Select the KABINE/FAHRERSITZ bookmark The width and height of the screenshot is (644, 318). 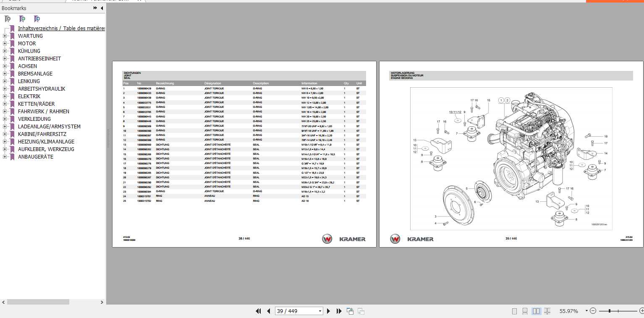click(x=42, y=134)
